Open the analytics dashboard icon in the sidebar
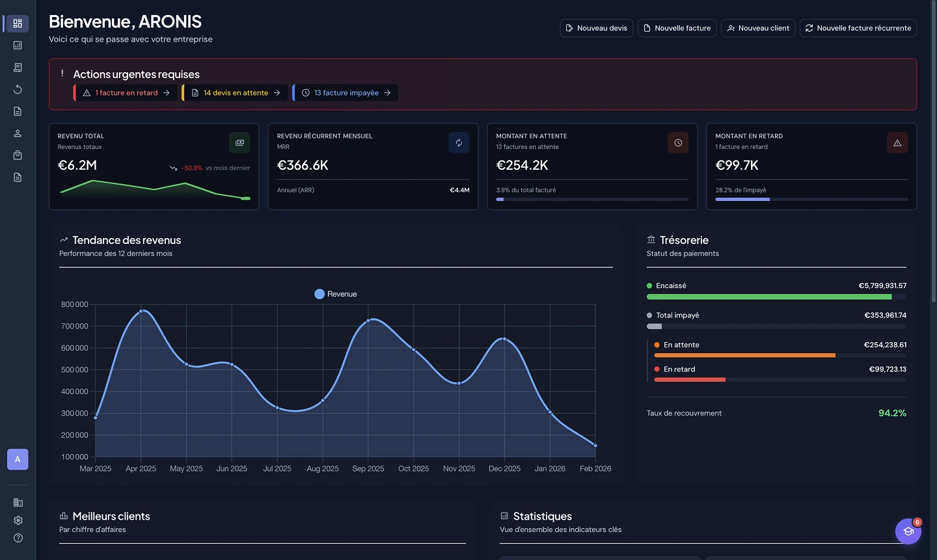937x560 pixels. [18, 45]
